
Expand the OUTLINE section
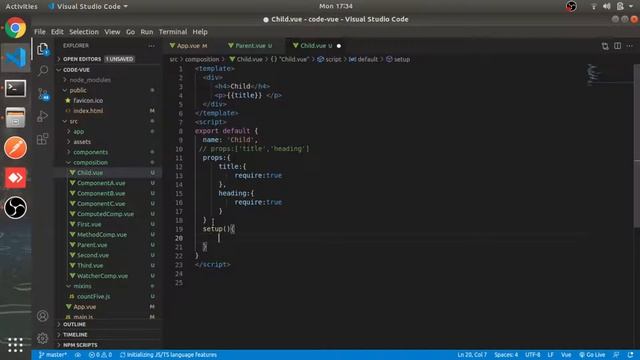pyautogui.click(x=108, y=324)
